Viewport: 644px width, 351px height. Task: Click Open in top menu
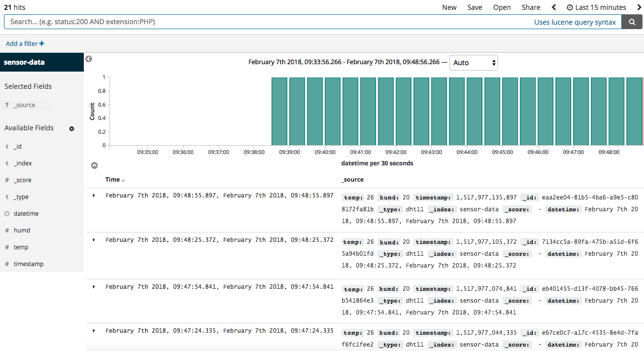point(502,7)
